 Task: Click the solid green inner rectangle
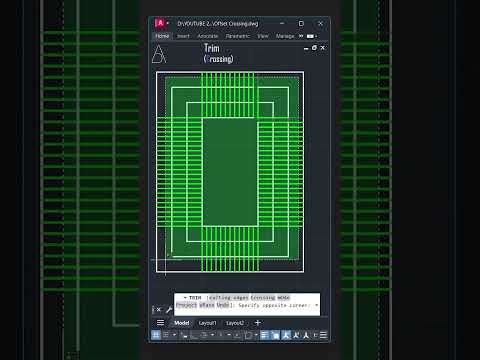[230, 172]
